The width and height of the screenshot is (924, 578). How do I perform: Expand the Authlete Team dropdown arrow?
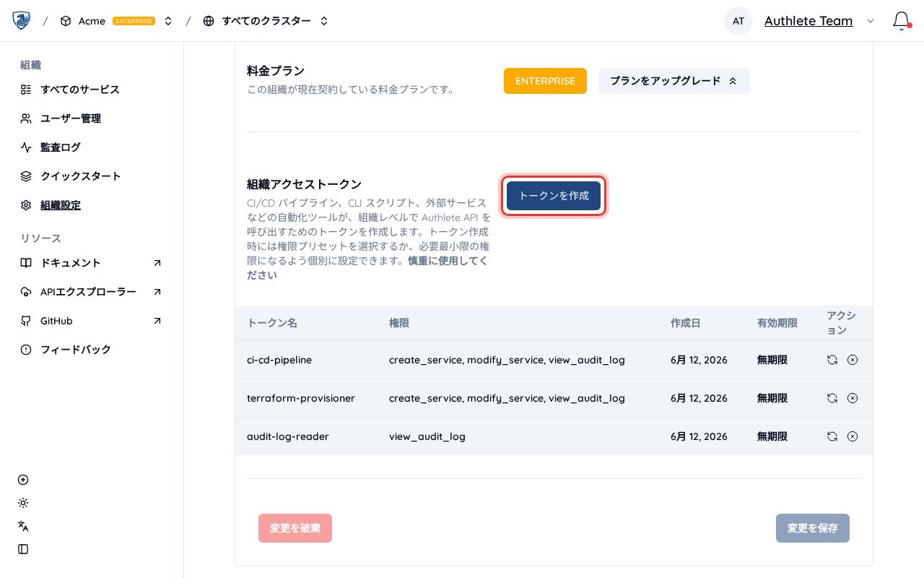(x=871, y=21)
